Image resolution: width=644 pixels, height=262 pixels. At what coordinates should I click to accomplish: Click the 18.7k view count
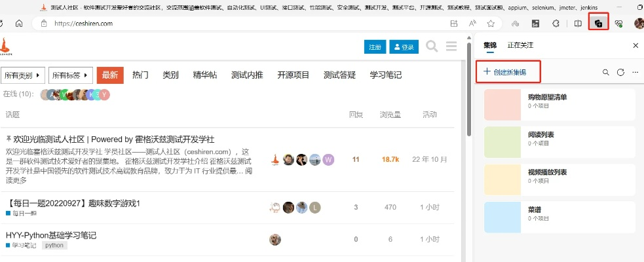coord(390,159)
